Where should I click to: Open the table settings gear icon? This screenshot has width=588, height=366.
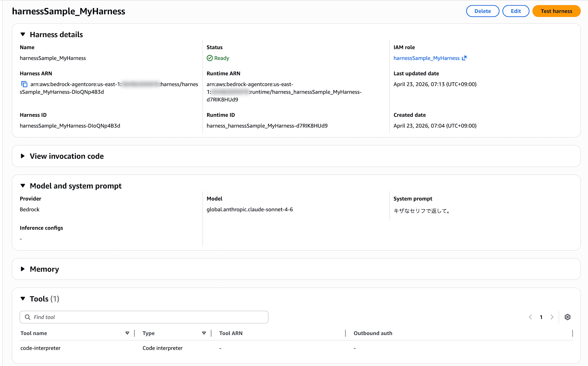(x=567, y=317)
